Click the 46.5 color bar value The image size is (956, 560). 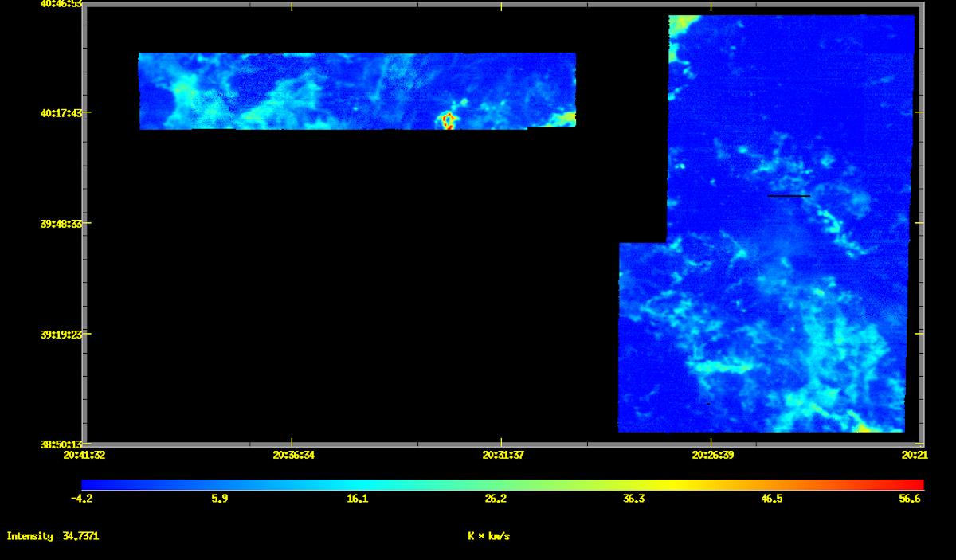coord(772,499)
